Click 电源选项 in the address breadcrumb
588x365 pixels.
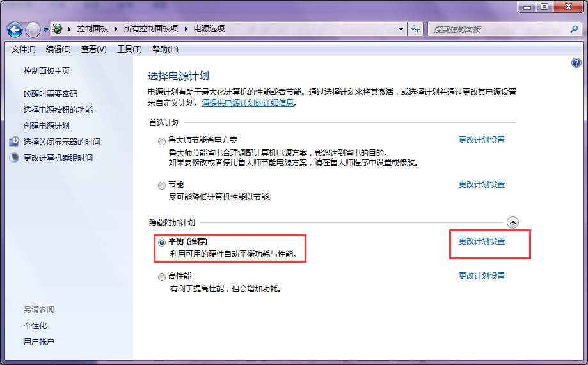point(209,29)
